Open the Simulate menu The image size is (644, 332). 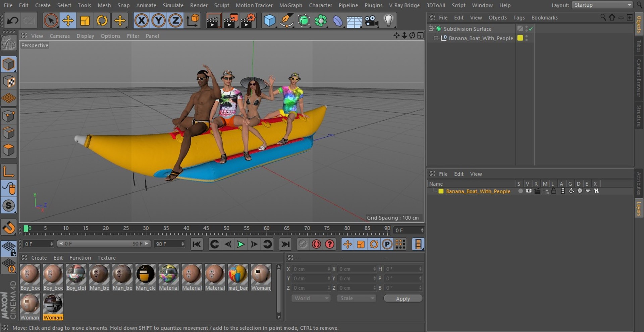pos(173,5)
